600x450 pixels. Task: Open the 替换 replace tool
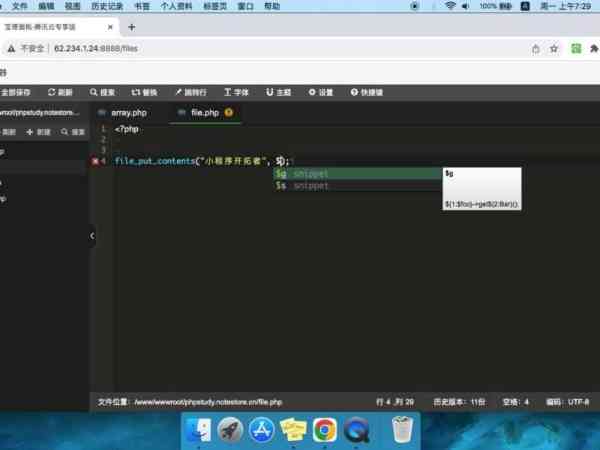click(144, 92)
